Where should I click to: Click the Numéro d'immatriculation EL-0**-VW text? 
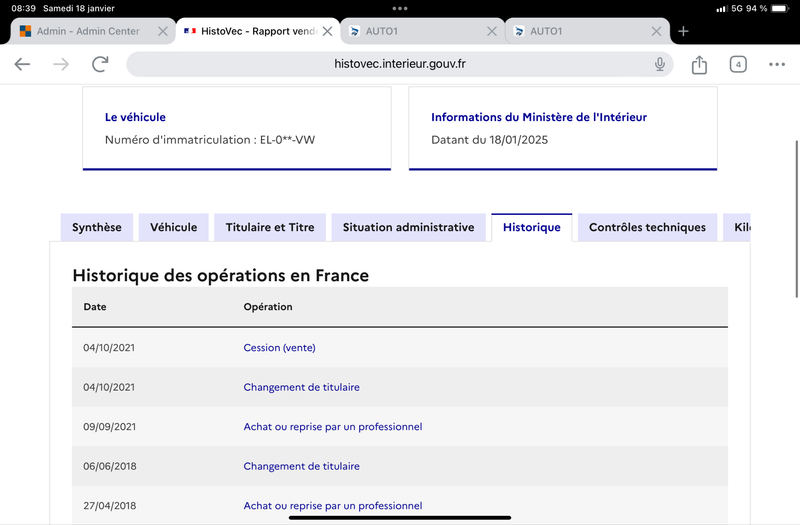pos(210,140)
